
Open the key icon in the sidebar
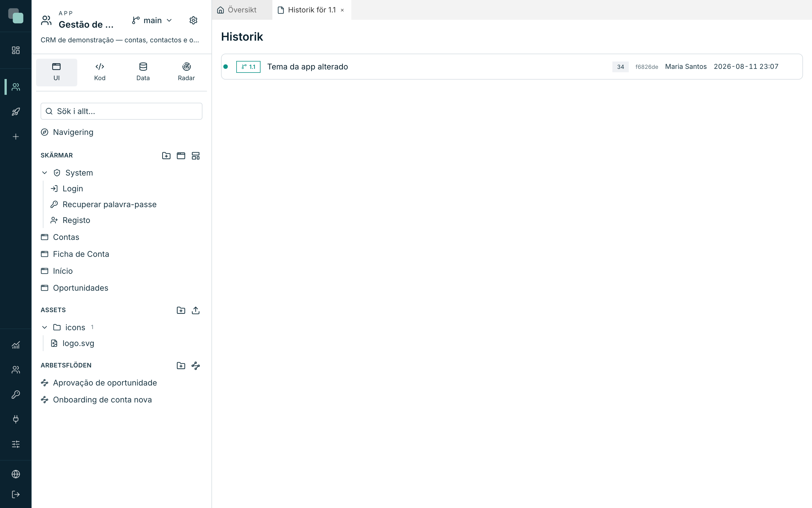16,395
